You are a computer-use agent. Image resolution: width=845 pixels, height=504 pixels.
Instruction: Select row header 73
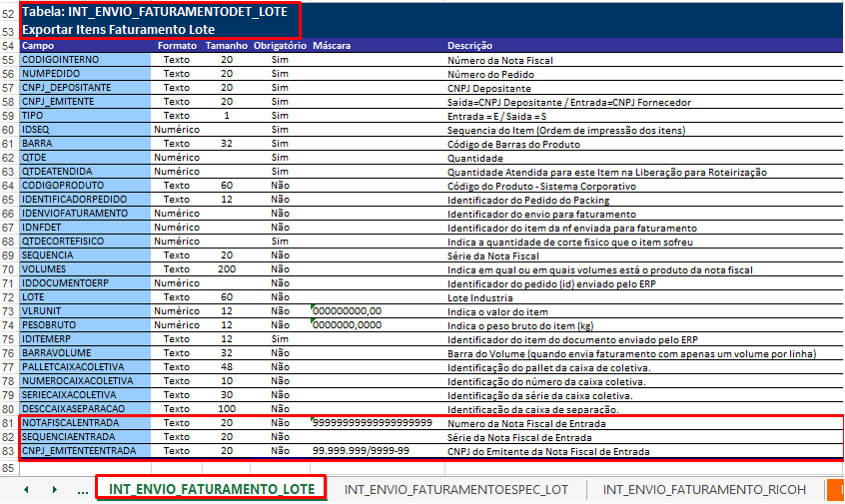(9, 311)
